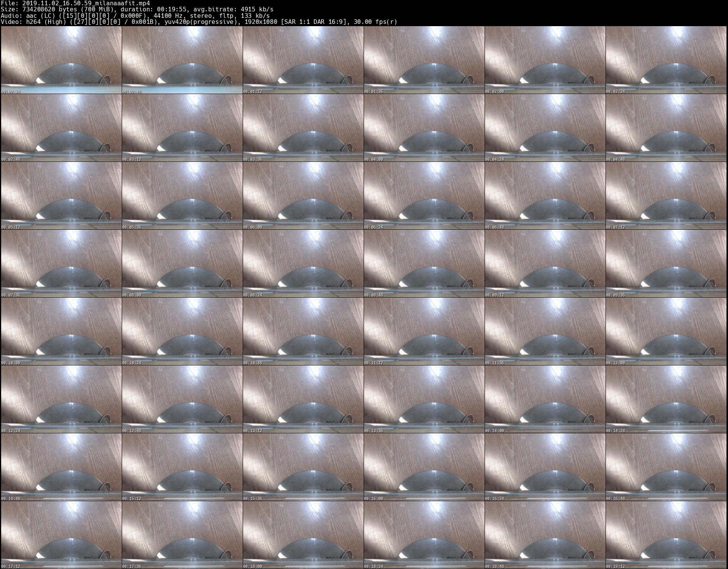The height and width of the screenshot is (569, 728).
Task: Click the timestamp text 00:13:36
Action: (373, 431)
